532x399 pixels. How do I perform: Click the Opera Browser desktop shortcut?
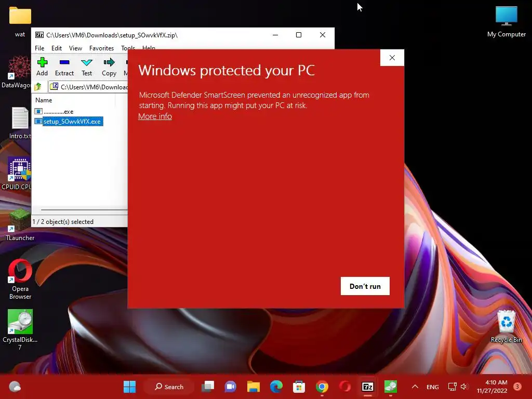[x=20, y=279]
